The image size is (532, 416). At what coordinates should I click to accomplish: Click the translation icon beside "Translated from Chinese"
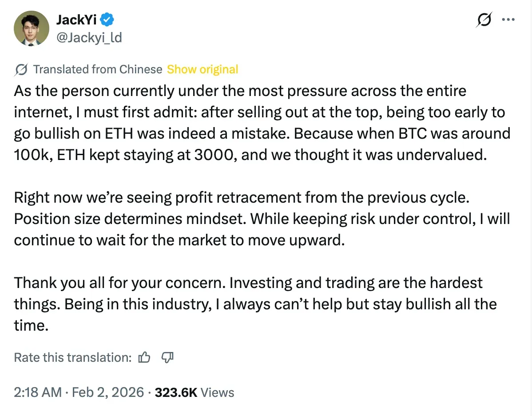(x=21, y=70)
